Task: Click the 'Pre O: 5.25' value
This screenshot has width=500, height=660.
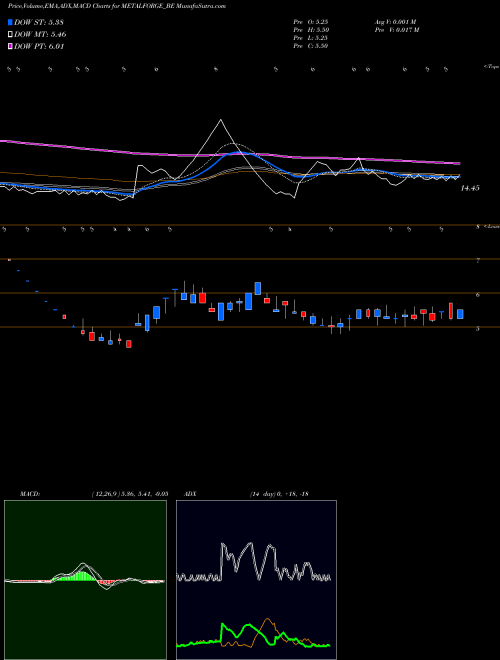Action: tap(311, 22)
